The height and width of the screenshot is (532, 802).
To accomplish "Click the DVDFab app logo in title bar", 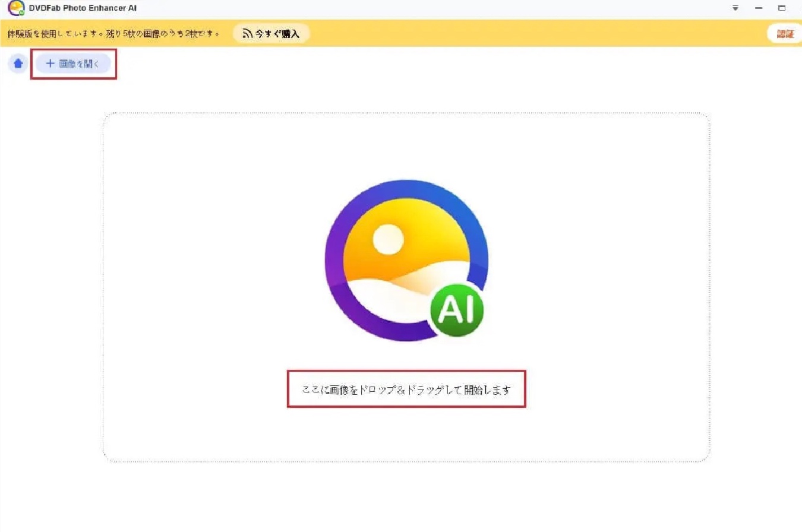I will 16,9.
